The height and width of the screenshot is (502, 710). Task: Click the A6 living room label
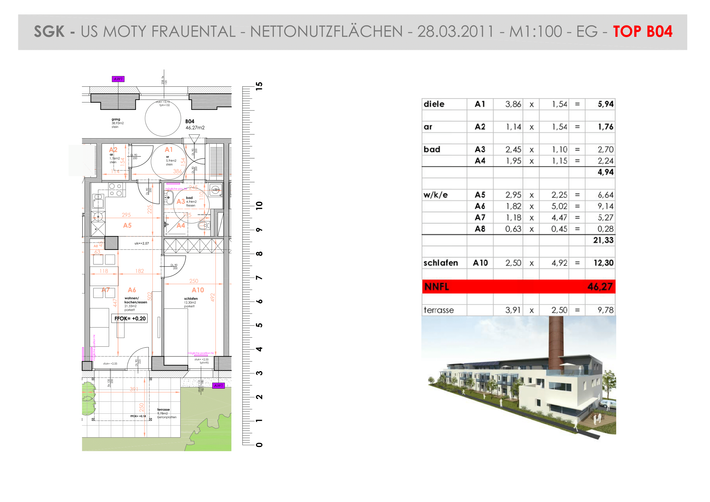tap(132, 290)
